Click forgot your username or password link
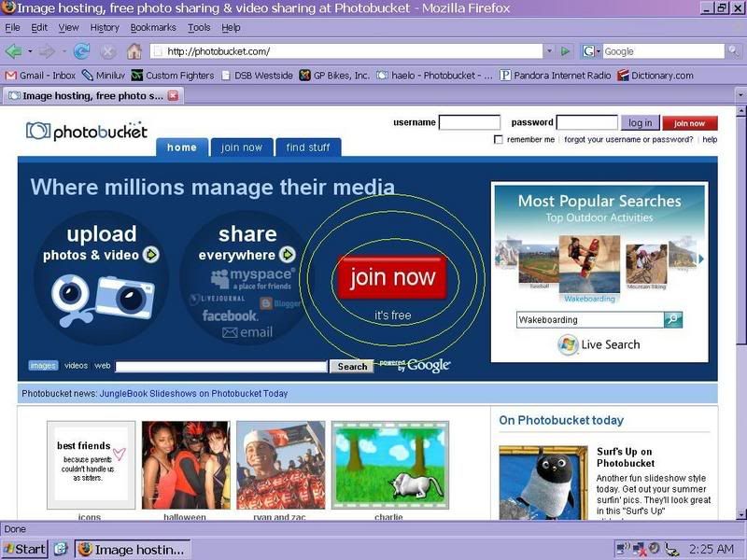This screenshot has width=747, height=560. point(628,140)
